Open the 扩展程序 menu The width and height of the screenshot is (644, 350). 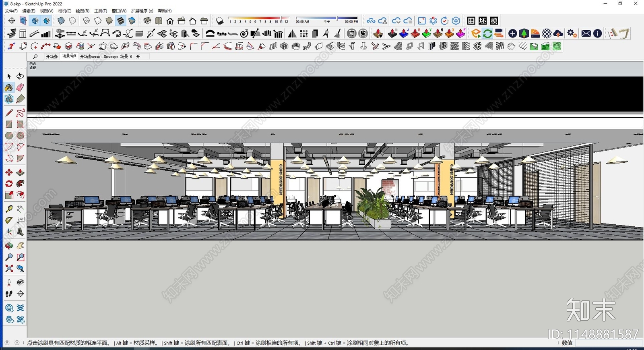coord(142,11)
